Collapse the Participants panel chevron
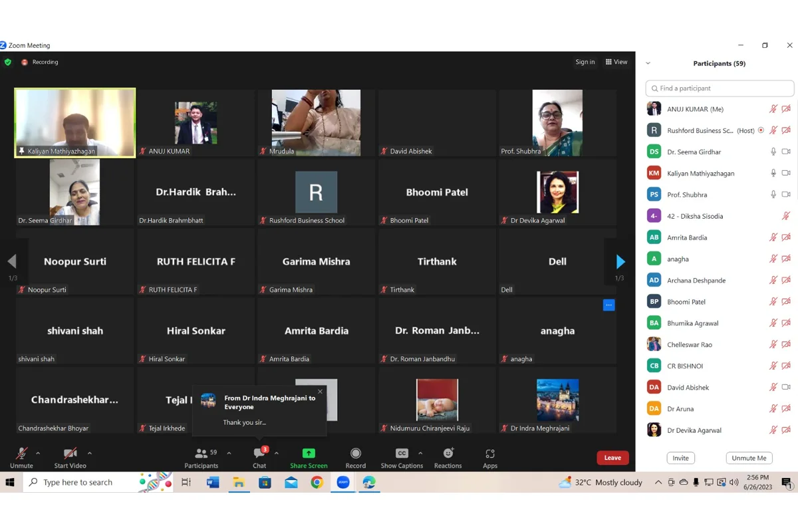The image size is (798, 532). pyautogui.click(x=648, y=64)
